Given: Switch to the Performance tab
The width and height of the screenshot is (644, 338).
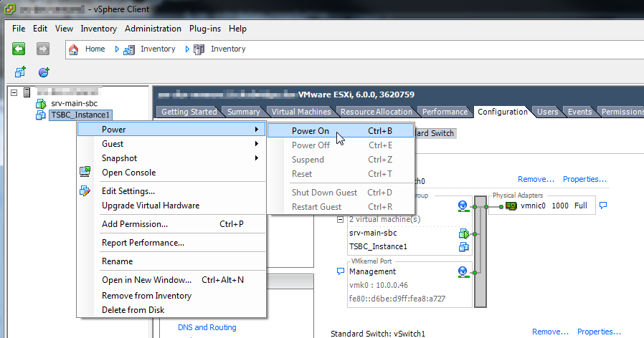Looking at the screenshot, I should (445, 112).
